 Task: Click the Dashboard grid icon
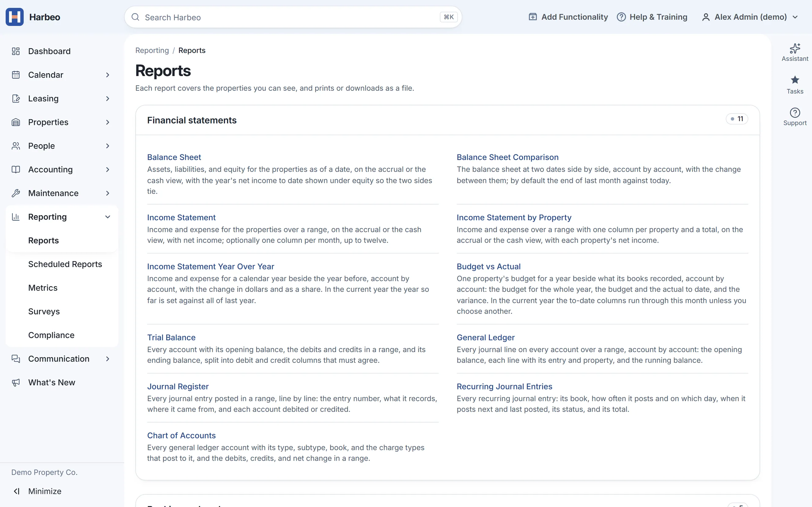[16, 51]
